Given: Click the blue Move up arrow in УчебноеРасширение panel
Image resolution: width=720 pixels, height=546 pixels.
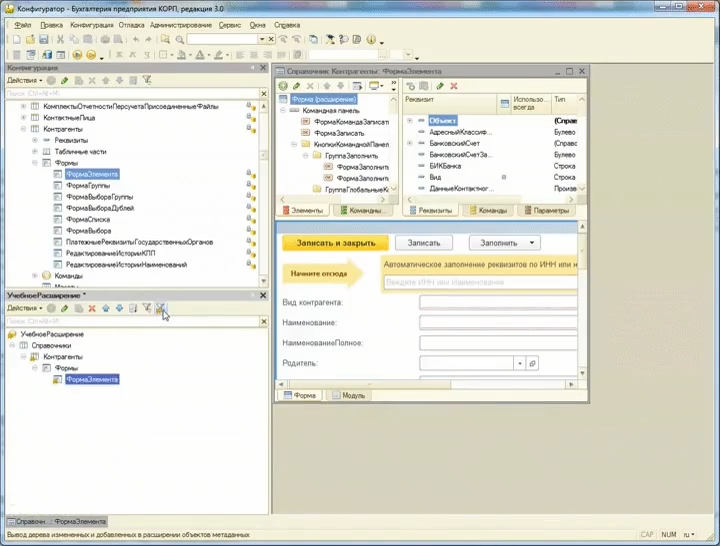Looking at the screenshot, I should coord(106,308).
